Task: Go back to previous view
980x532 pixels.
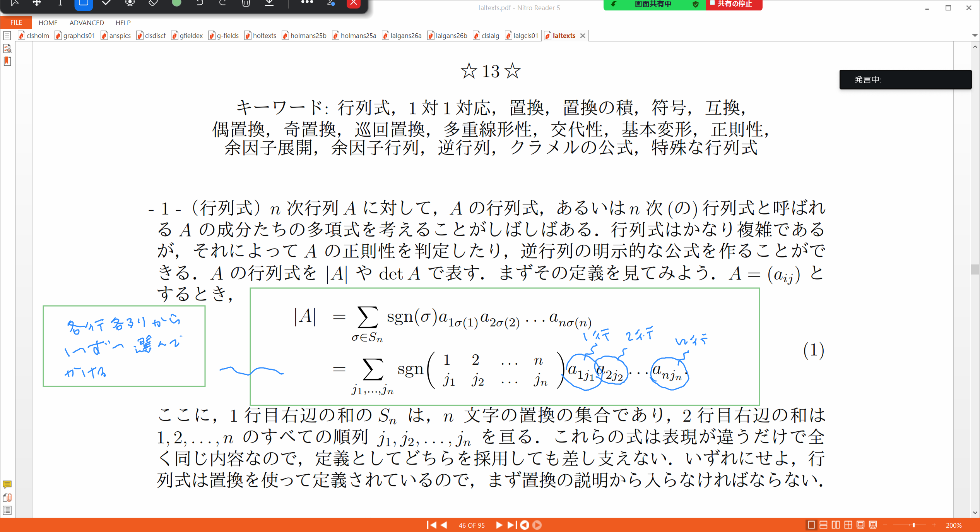Action: (x=525, y=525)
